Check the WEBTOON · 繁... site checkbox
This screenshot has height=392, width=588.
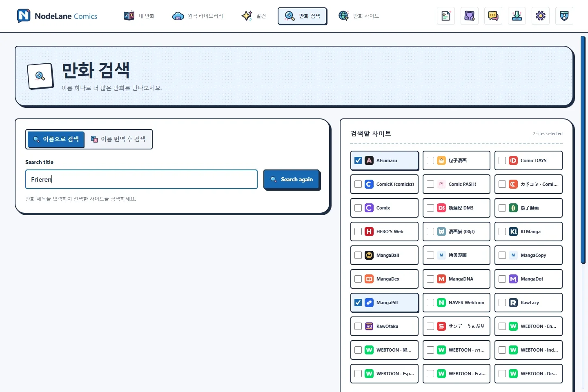tap(358, 350)
